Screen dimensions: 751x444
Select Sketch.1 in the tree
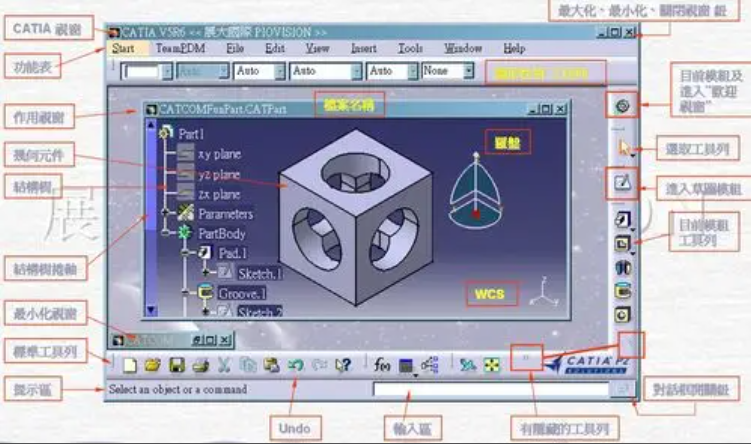tap(260, 273)
